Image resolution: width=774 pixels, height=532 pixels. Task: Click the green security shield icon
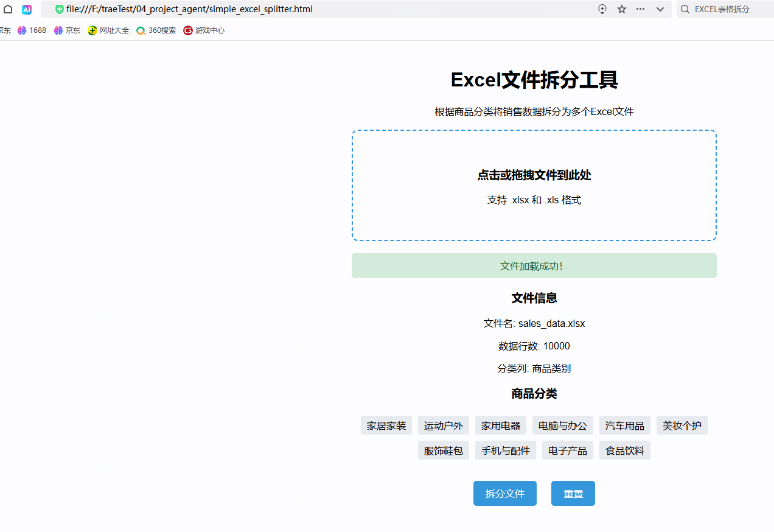click(x=59, y=9)
